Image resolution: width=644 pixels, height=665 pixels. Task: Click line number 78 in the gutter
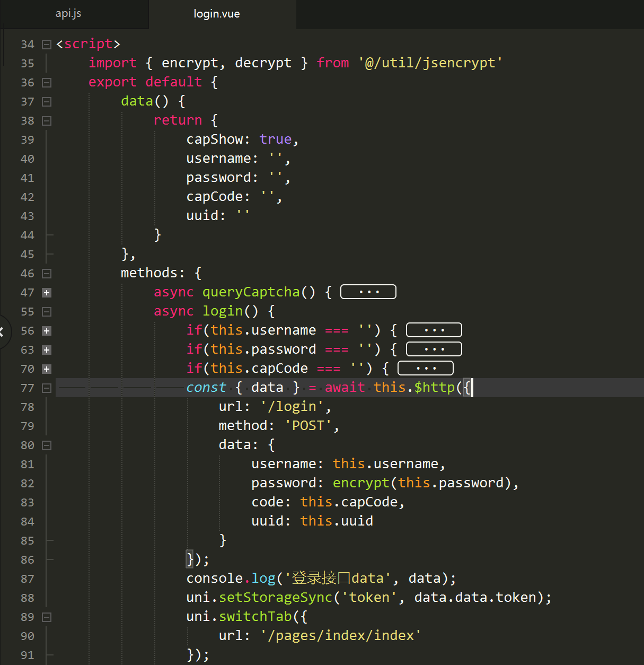(x=28, y=407)
